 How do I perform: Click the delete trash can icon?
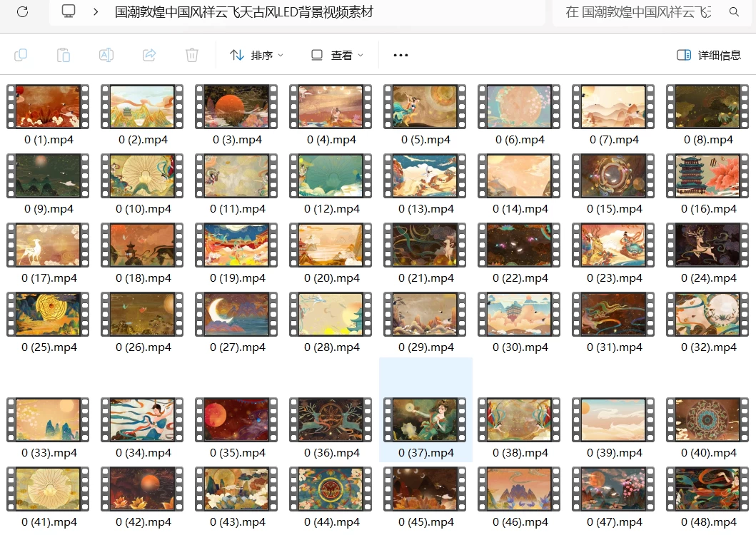191,55
